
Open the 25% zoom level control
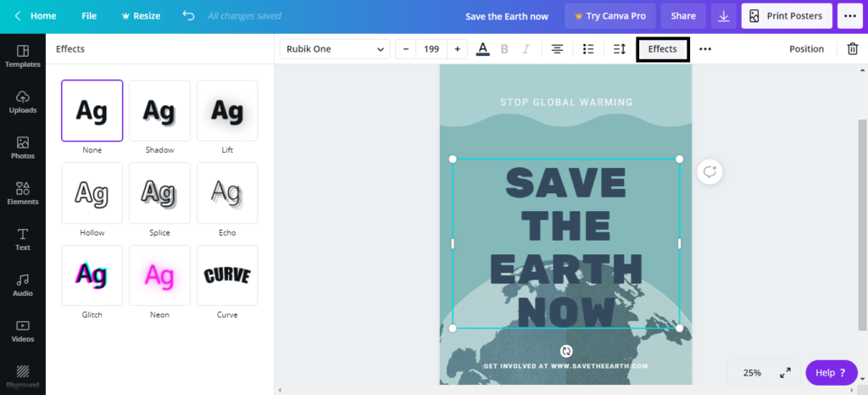[x=752, y=373]
